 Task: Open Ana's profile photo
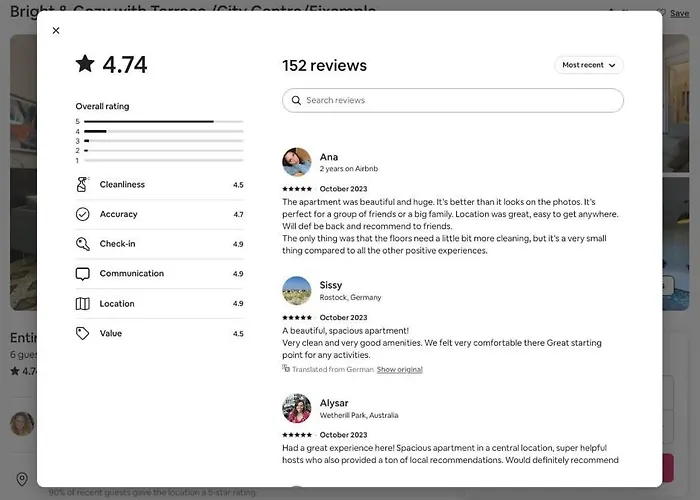click(x=297, y=162)
